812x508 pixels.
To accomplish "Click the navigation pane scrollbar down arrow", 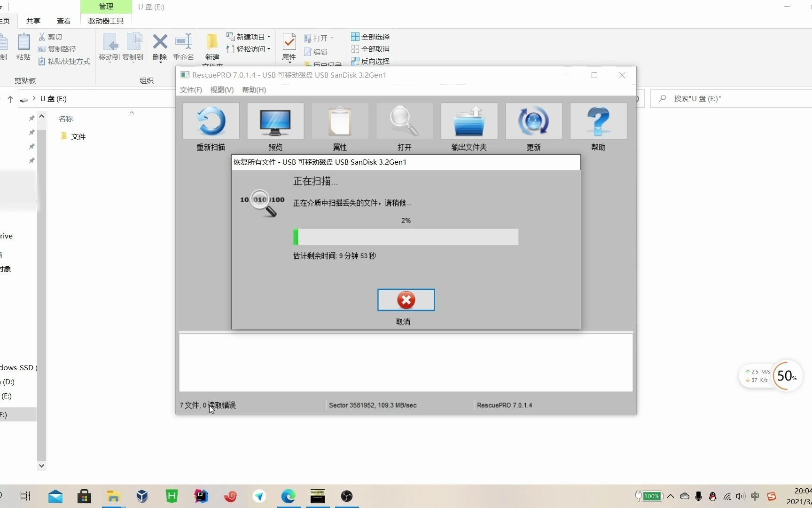I will point(41,466).
